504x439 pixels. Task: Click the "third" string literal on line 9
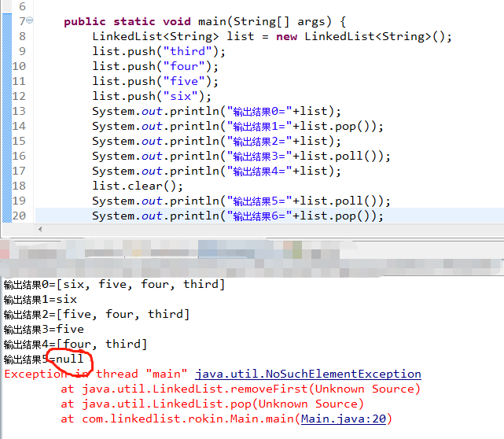coord(187,51)
